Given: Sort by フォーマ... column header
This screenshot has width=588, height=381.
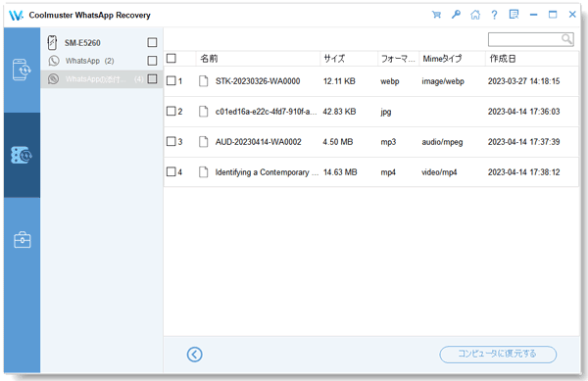Looking at the screenshot, I should tap(398, 59).
